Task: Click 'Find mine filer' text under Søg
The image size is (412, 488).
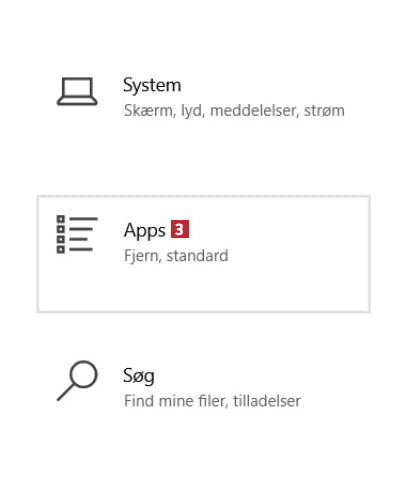Action: 176,401
